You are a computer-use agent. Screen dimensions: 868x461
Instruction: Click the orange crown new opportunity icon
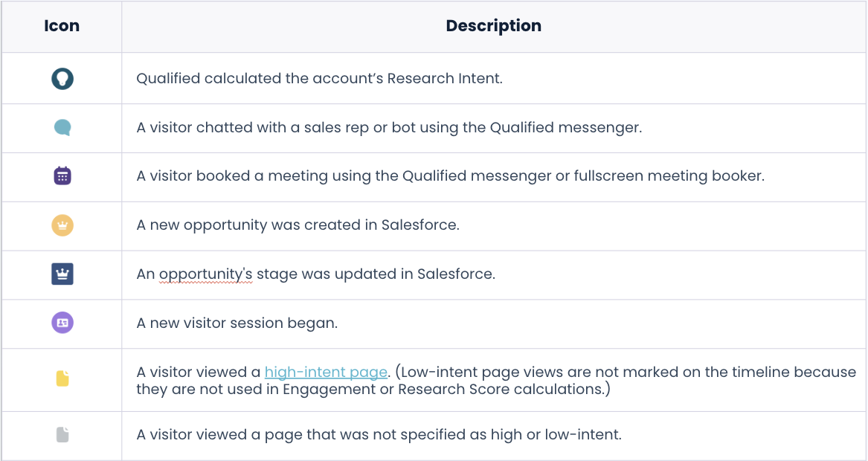point(62,225)
